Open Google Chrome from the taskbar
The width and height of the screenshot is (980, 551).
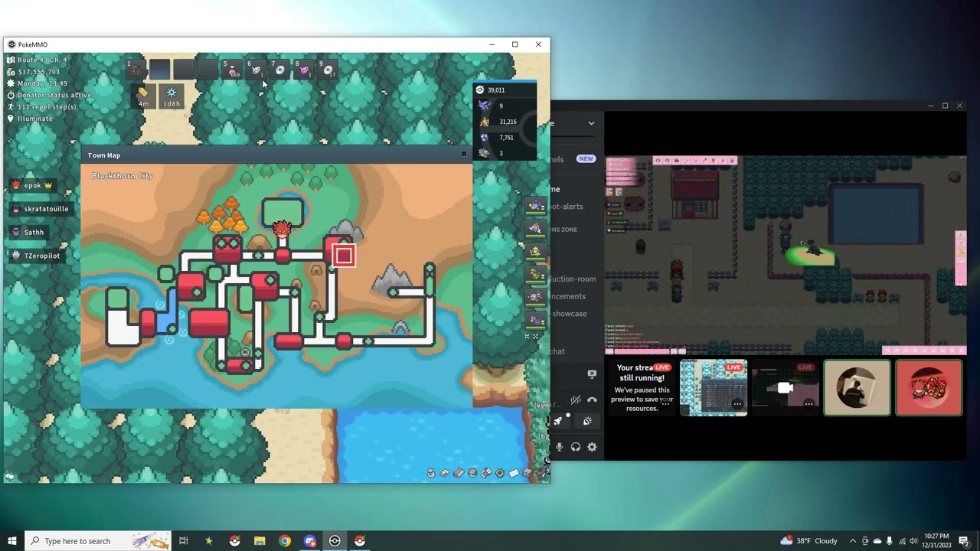point(285,541)
